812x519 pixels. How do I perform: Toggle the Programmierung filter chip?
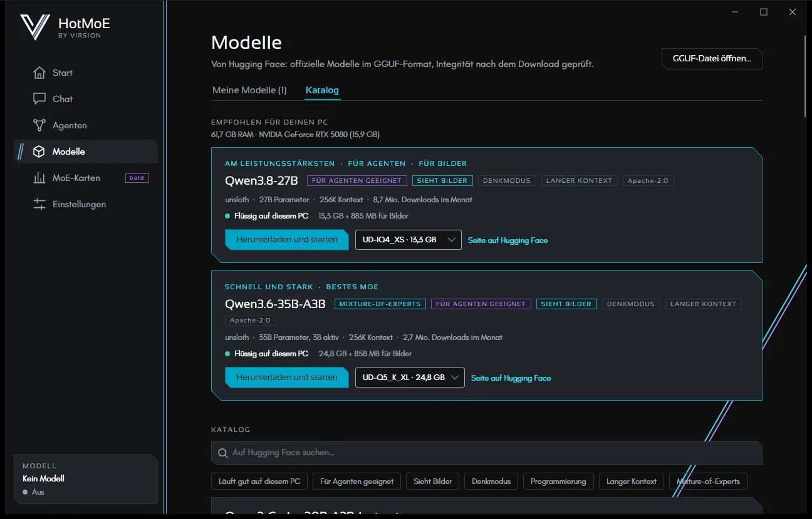[558, 481]
